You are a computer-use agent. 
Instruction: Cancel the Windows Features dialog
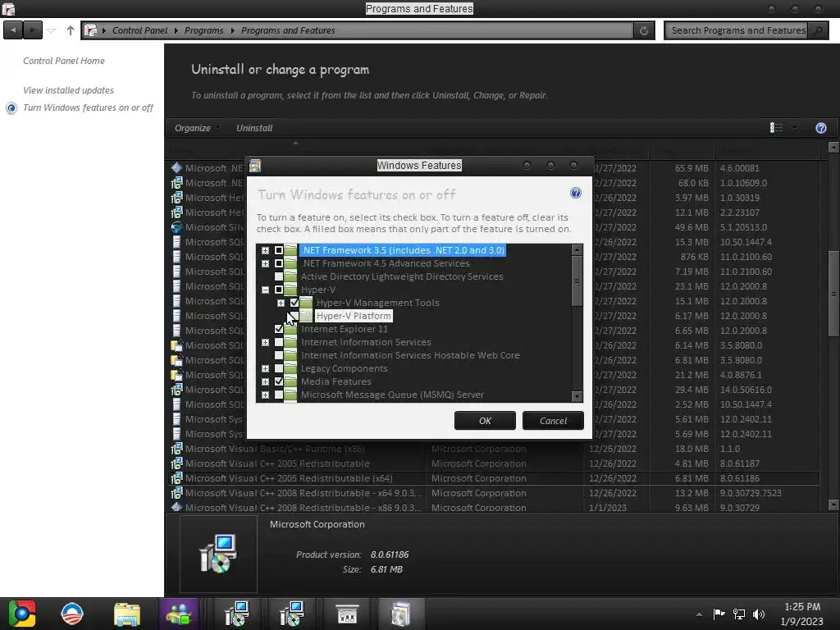tap(553, 421)
